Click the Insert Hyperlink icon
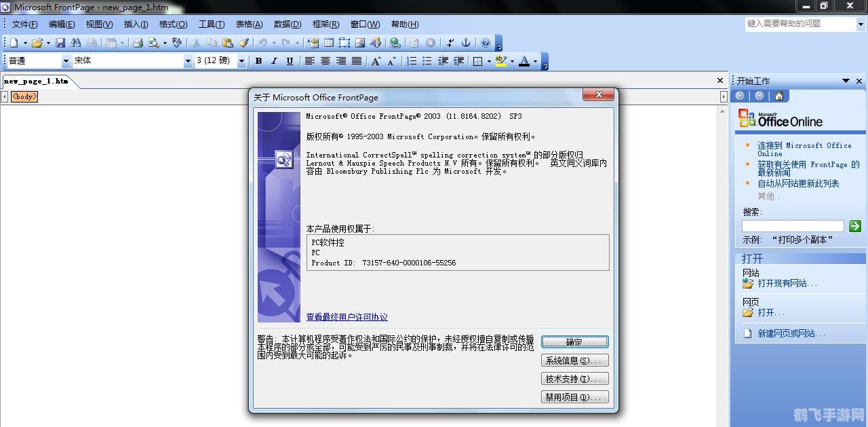Viewport: 868px width, 427px height. [x=395, y=42]
